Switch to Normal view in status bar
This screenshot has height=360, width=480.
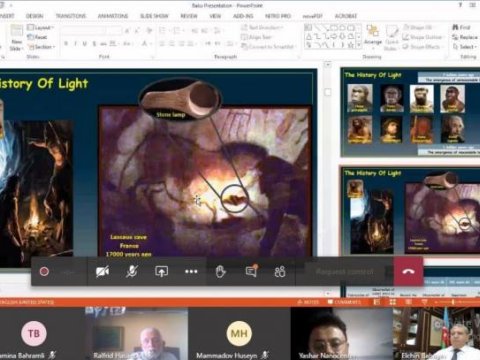point(377,302)
